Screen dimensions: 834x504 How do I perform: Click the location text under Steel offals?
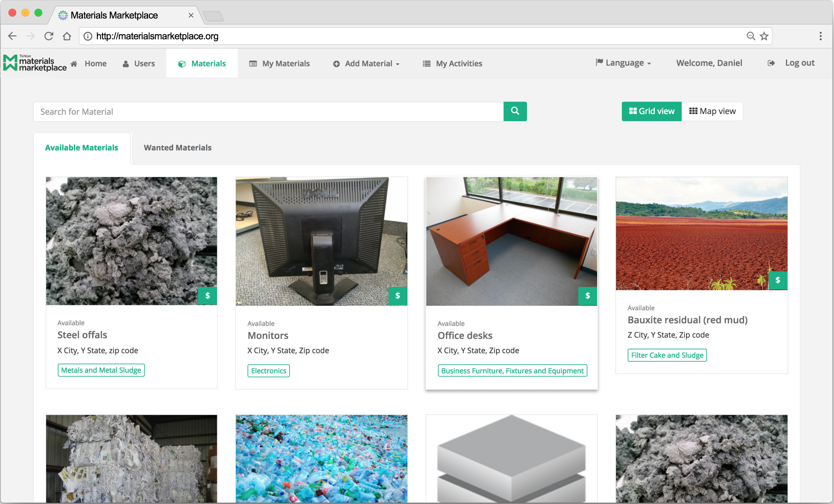pyautogui.click(x=97, y=350)
